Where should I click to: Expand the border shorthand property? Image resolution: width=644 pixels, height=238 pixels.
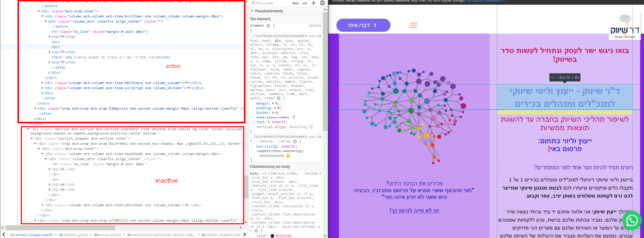click(273, 112)
